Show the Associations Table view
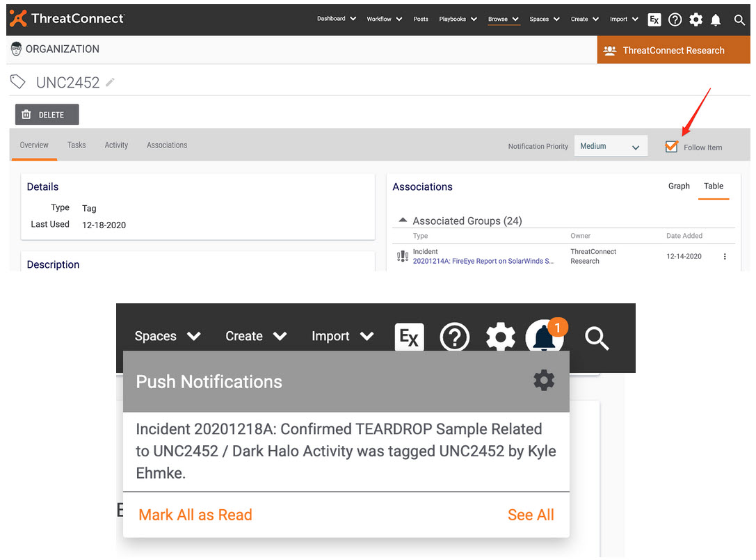The image size is (756, 560). pyautogui.click(x=714, y=186)
